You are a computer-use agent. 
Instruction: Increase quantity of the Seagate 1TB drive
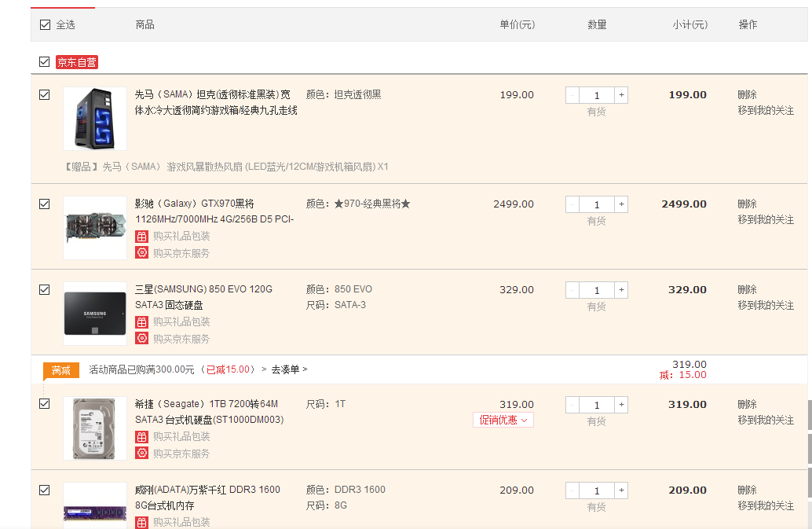pos(621,405)
